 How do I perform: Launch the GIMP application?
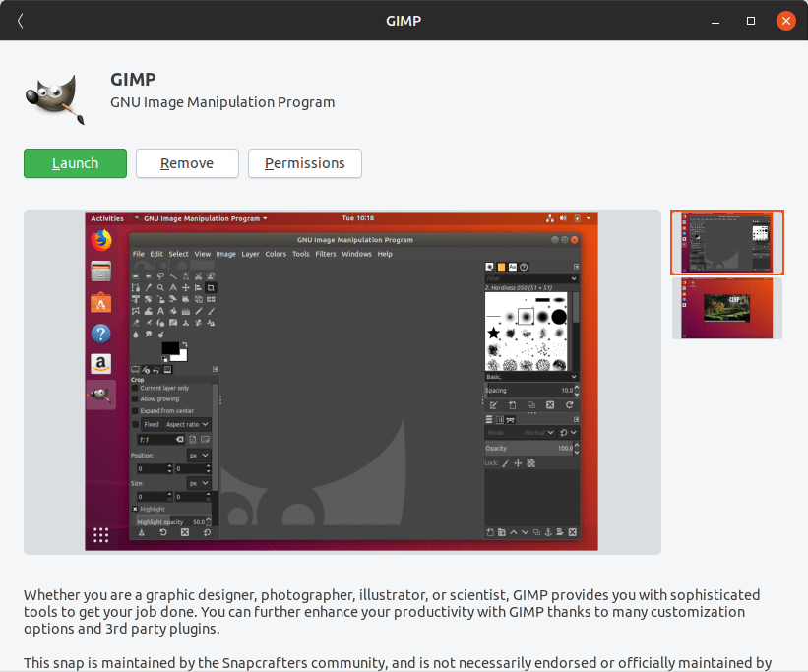pos(75,163)
